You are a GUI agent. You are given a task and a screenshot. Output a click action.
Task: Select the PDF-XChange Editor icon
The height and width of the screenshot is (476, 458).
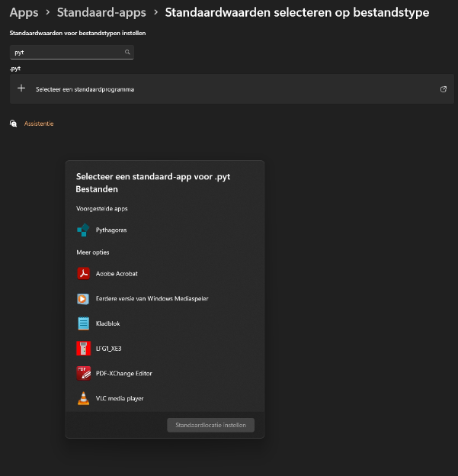pyautogui.click(x=83, y=373)
